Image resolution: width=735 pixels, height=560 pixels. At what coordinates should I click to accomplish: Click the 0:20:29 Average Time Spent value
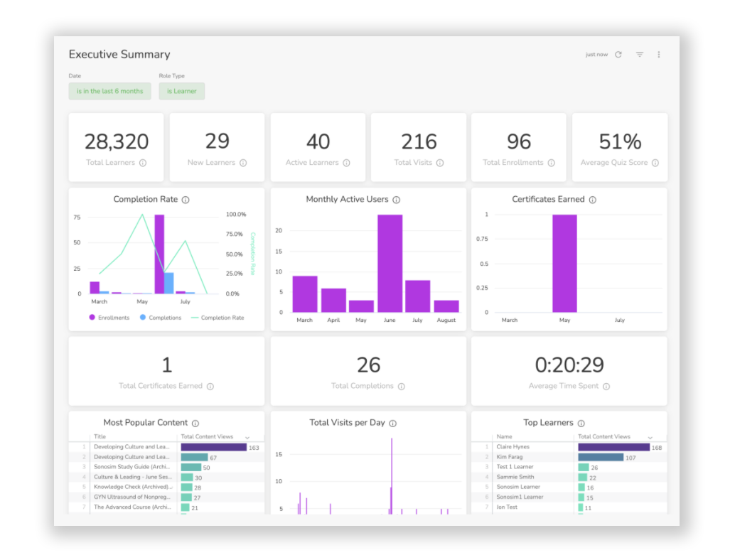point(569,365)
